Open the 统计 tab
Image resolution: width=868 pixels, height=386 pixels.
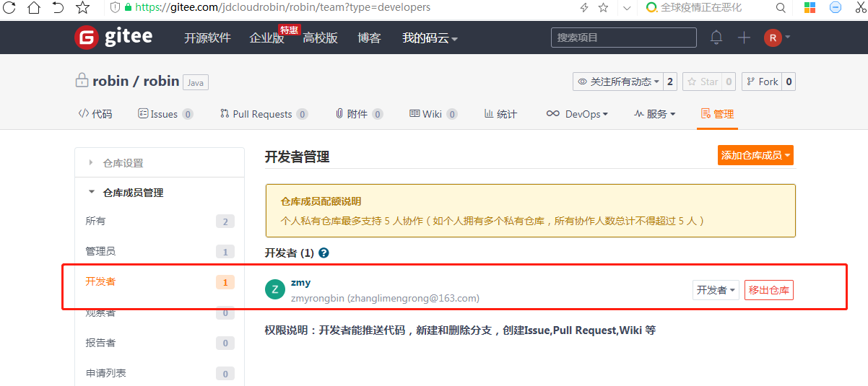500,114
